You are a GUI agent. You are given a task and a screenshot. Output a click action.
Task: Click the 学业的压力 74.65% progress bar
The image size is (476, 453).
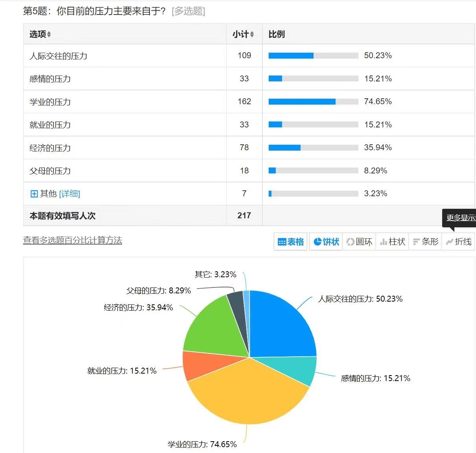(x=313, y=102)
